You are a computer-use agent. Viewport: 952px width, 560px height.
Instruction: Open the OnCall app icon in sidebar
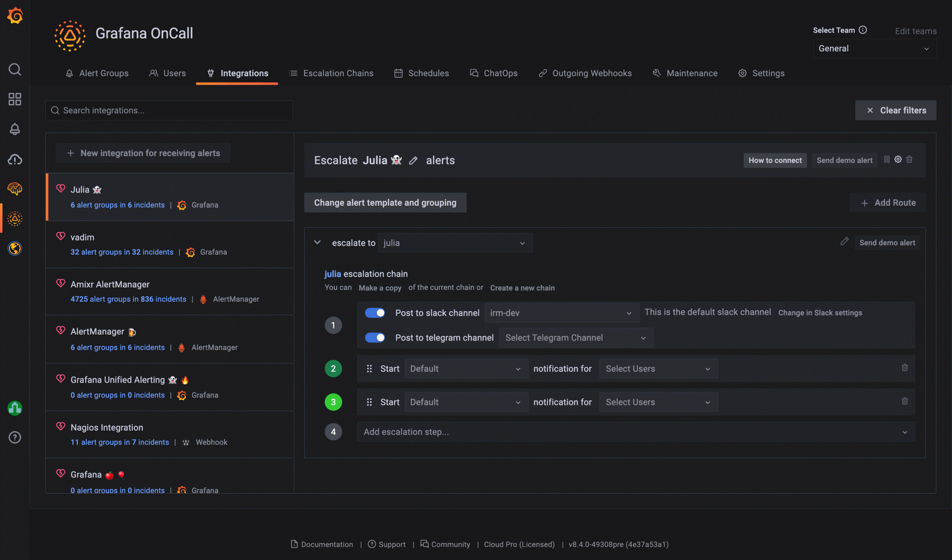[x=15, y=218]
